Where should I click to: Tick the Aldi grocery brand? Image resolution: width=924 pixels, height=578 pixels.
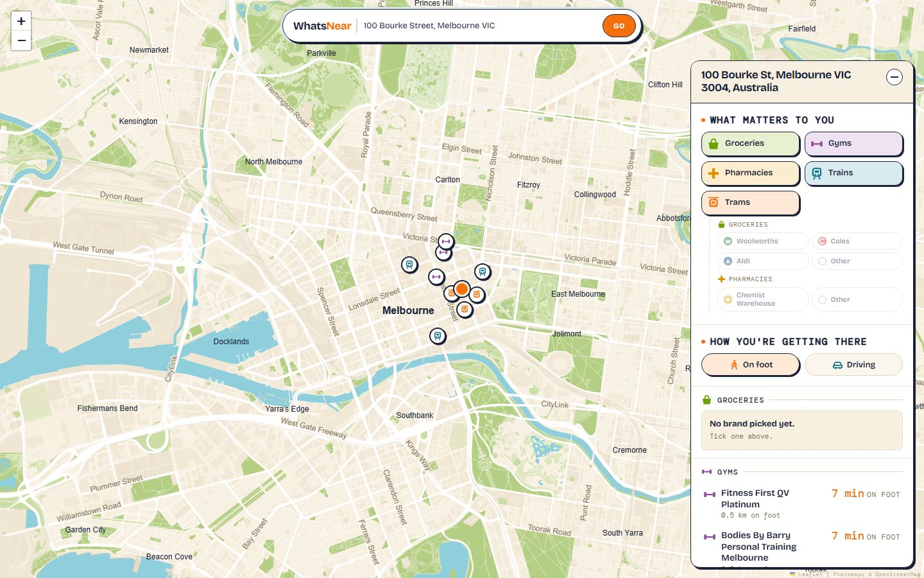[763, 261]
